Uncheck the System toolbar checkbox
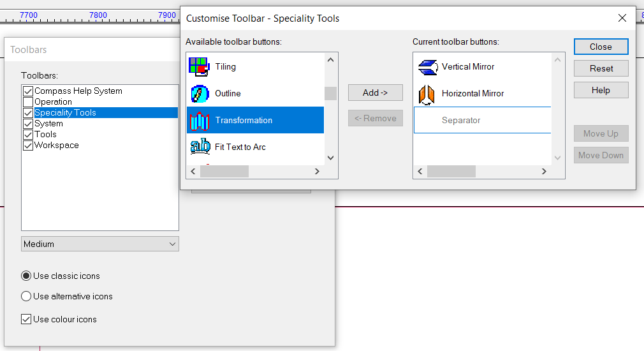 [x=28, y=123]
